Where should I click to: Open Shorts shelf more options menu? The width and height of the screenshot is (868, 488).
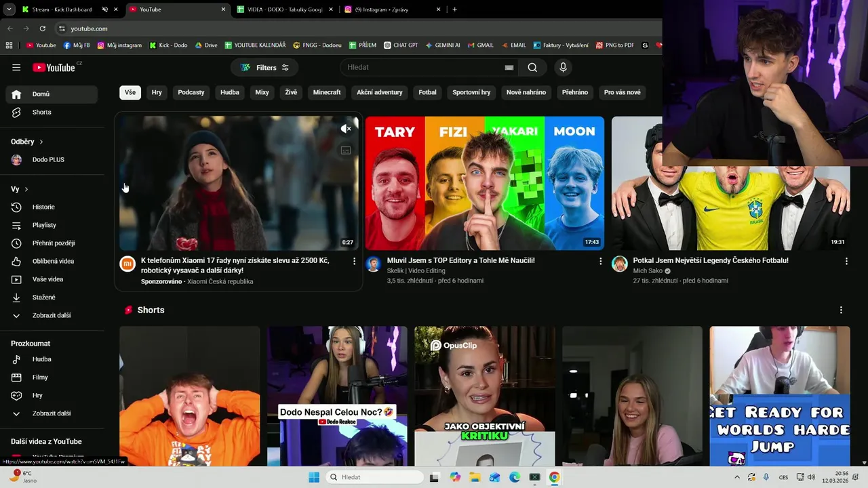click(x=841, y=310)
